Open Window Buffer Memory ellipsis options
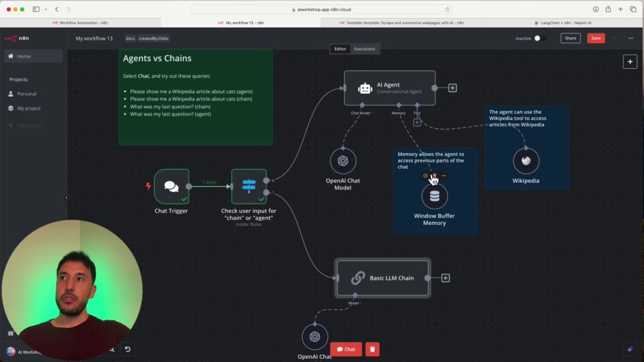 tap(444, 175)
